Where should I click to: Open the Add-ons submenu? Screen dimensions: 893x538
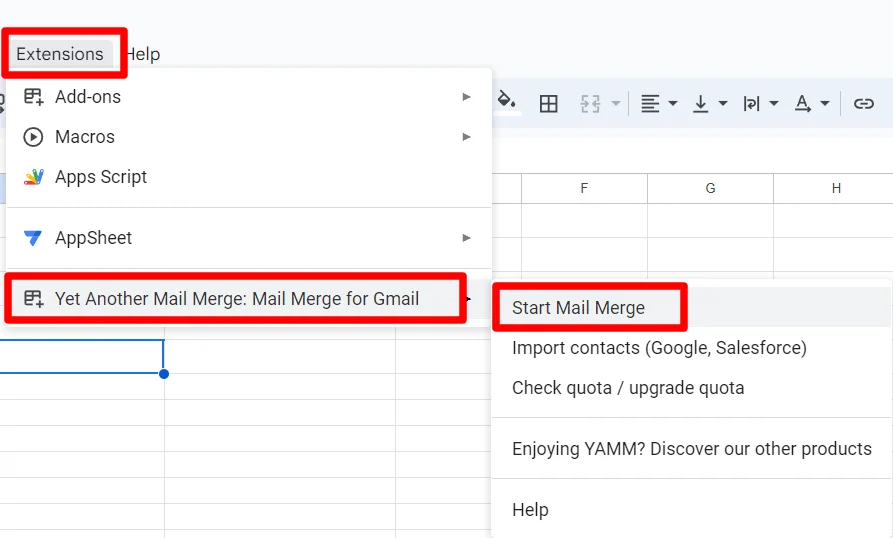249,97
